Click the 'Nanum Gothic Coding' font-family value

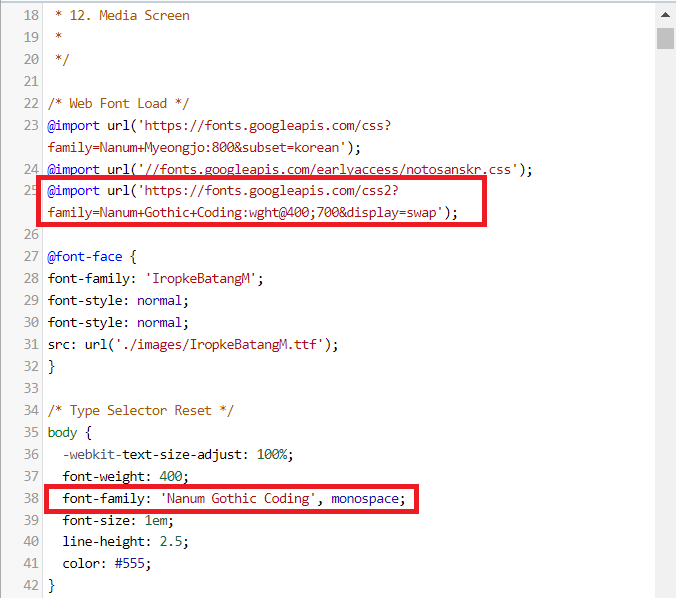[x=238, y=498]
